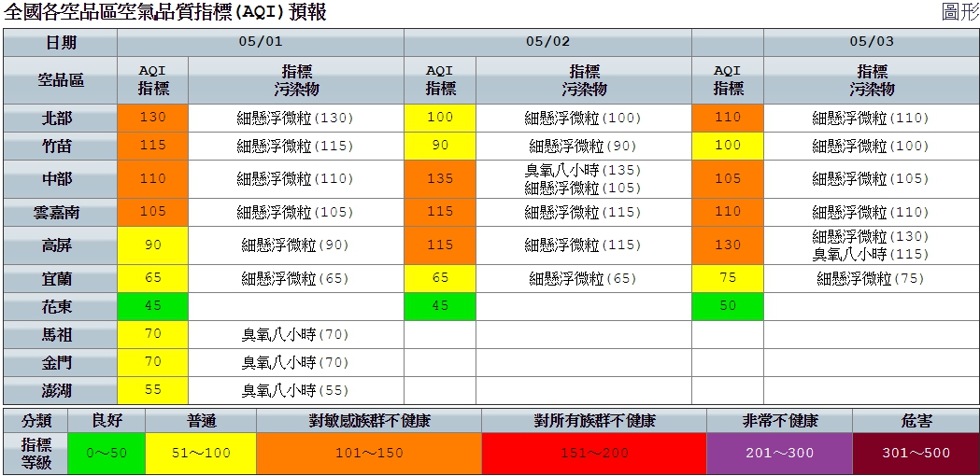
Task: Click 高屏 05/03 pollutant cell 細懸浮微粒(130)
Action: (x=870, y=237)
